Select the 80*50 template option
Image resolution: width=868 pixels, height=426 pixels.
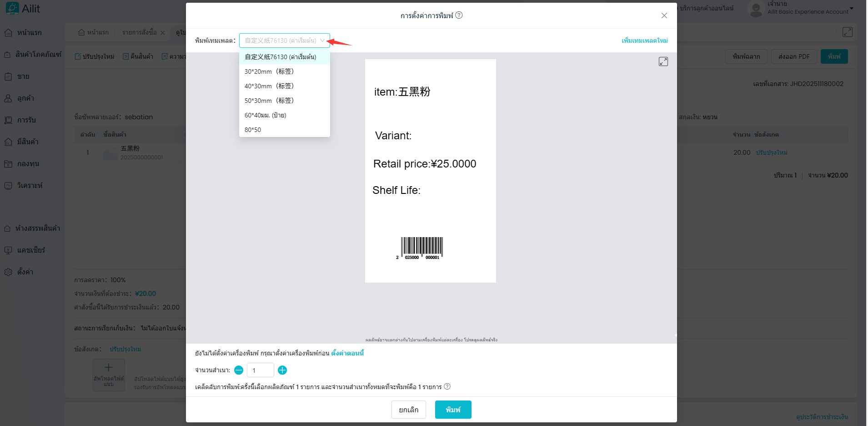[x=253, y=130]
